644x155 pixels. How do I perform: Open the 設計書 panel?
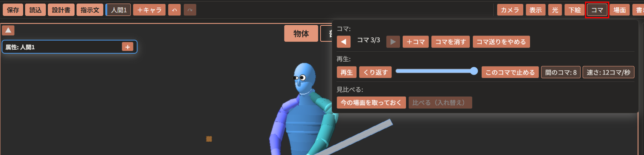tap(61, 10)
